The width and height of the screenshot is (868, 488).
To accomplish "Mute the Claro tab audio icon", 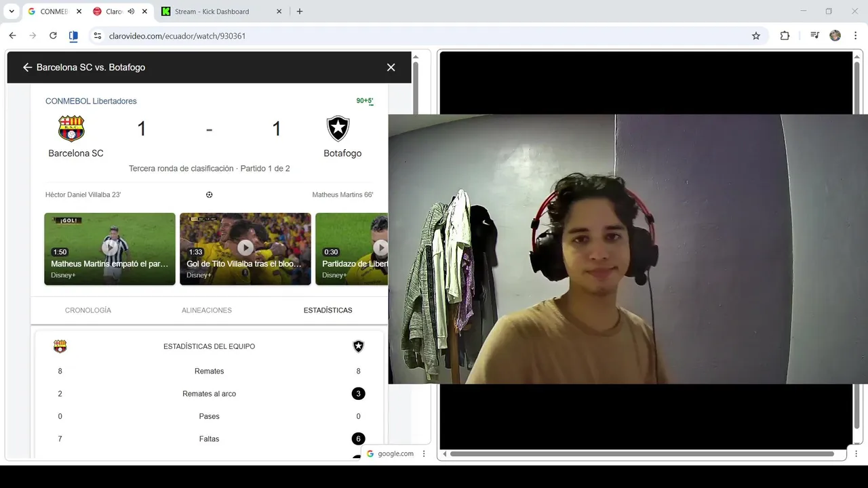I will click(131, 12).
